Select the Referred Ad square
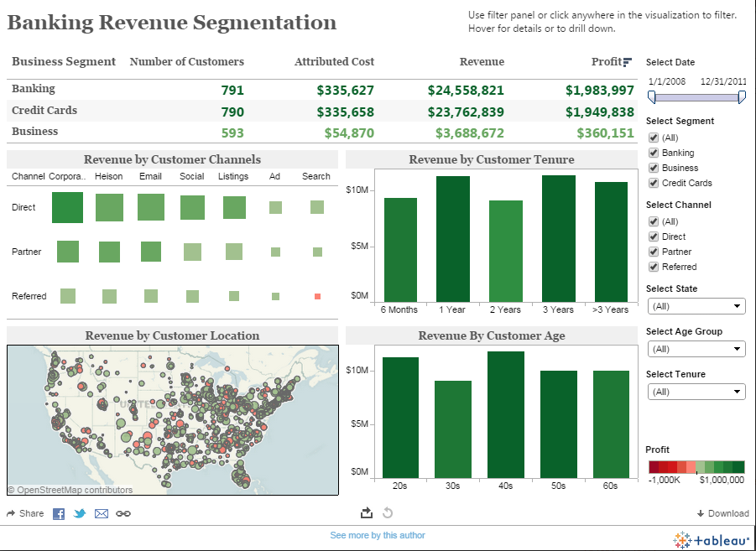756x551 pixels. (x=275, y=297)
